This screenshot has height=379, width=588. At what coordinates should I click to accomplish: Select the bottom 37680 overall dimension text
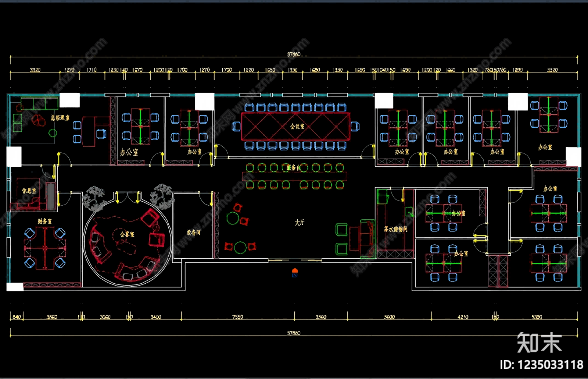(x=294, y=333)
